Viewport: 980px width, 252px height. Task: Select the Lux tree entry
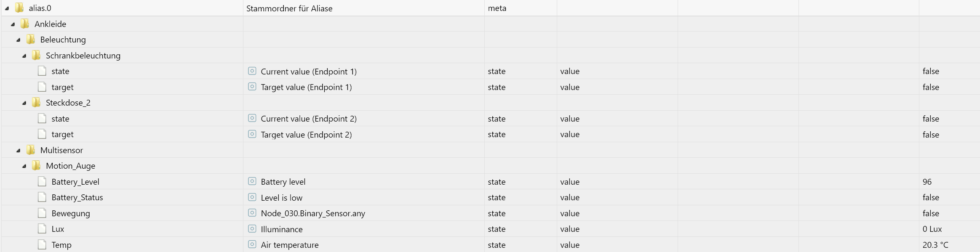point(58,229)
